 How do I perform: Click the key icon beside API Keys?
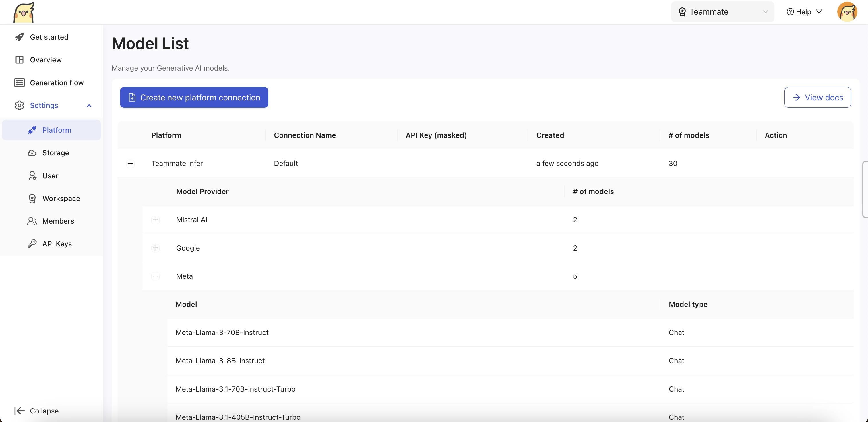[32, 244]
